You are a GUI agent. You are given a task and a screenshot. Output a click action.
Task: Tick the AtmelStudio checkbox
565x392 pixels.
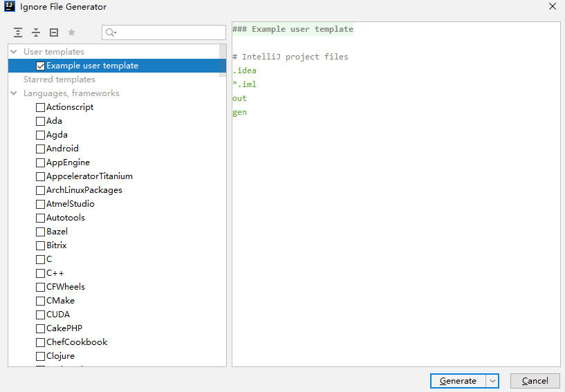40,204
